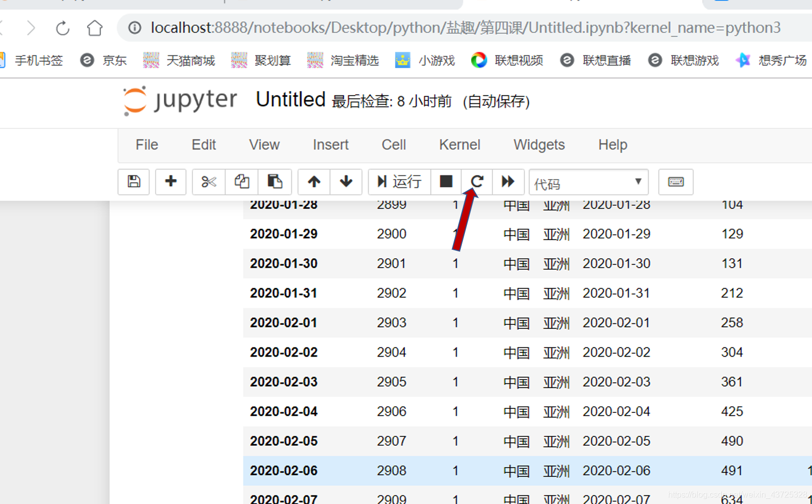Open the View menu
Viewport: 812px width, 504px height.
(264, 145)
